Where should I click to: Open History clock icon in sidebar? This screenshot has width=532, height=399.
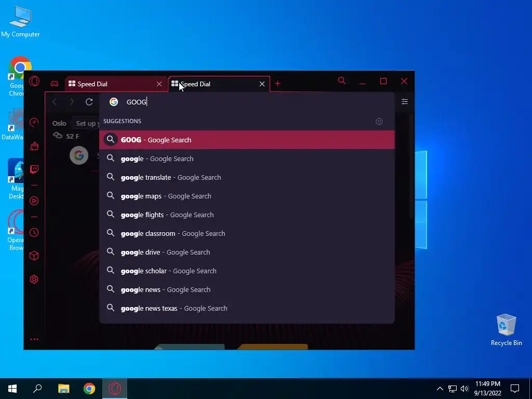coord(34,232)
